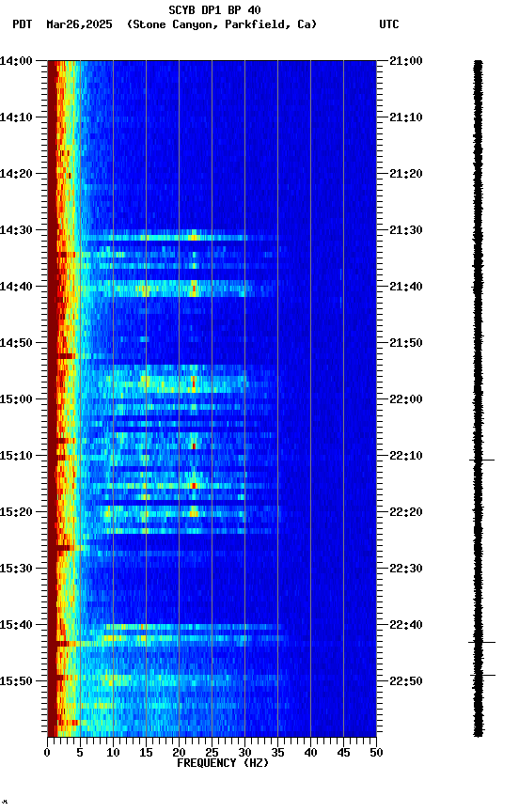Click the 14:40 PDT time label
The image size is (519, 812).
pyautogui.click(x=16, y=287)
